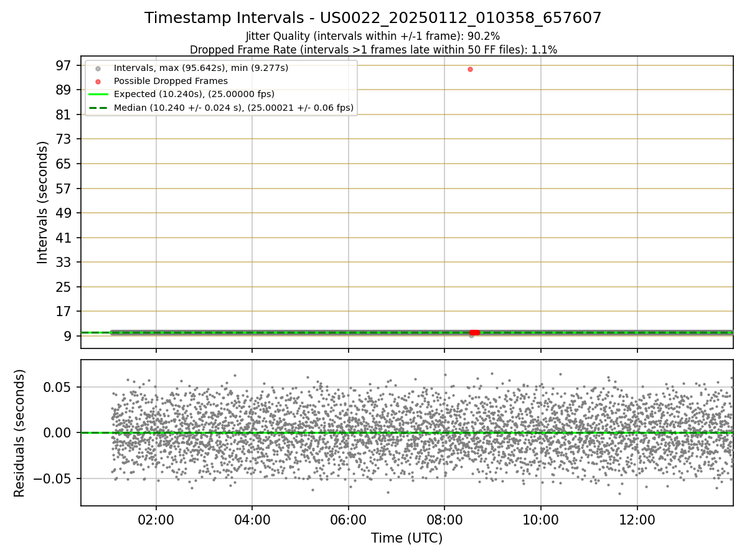Click the y-axis tick label '17'

[63, 311]
